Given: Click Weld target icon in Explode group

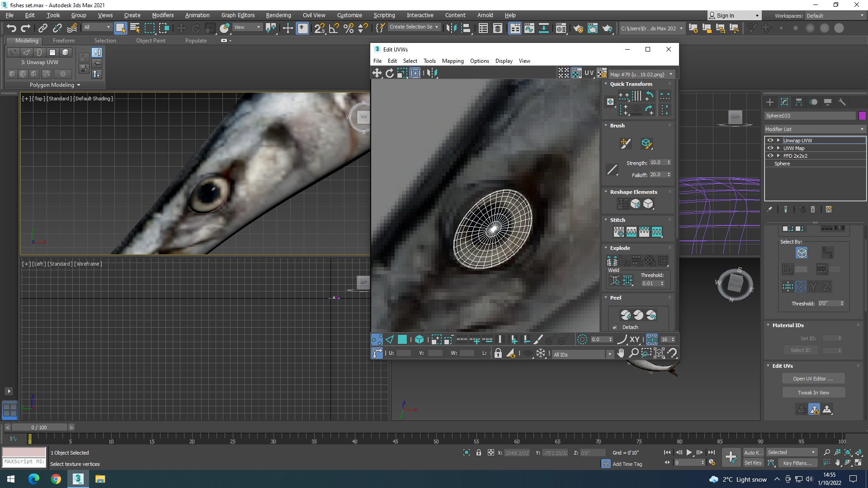Looking at the screenshot, I should pos(615,281).
